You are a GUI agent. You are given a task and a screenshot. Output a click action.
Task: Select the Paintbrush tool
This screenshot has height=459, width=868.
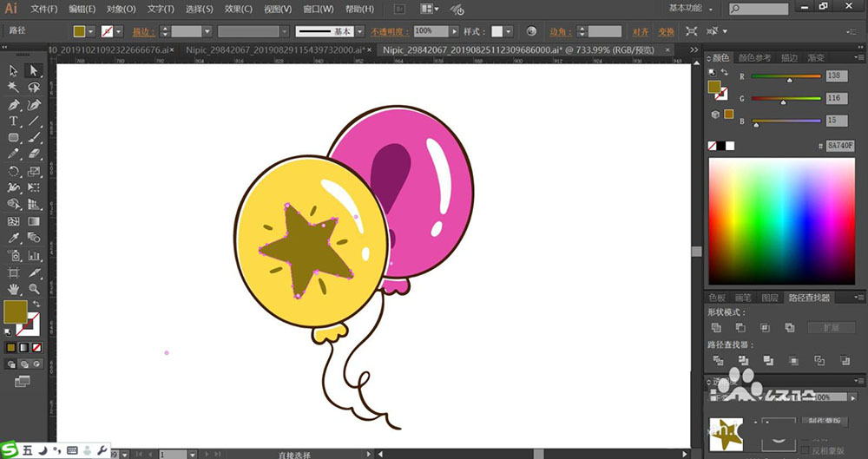coord(34,138)
